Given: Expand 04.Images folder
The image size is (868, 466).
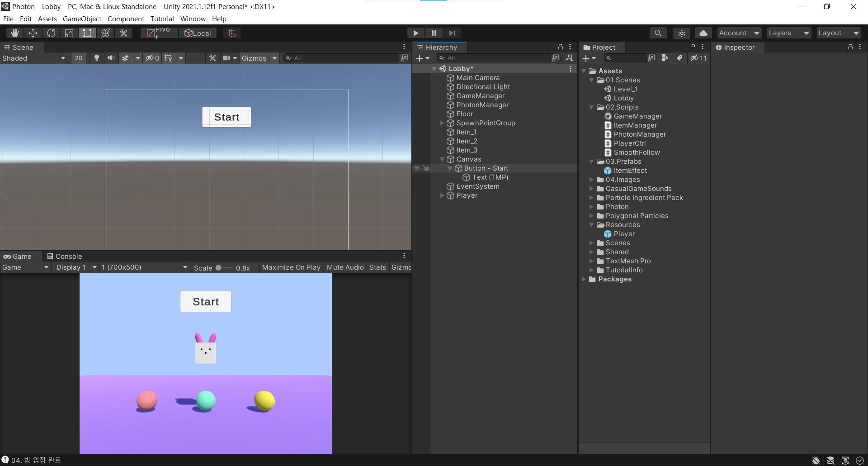Looking at the screenshot, I should (x=591, y=180).
